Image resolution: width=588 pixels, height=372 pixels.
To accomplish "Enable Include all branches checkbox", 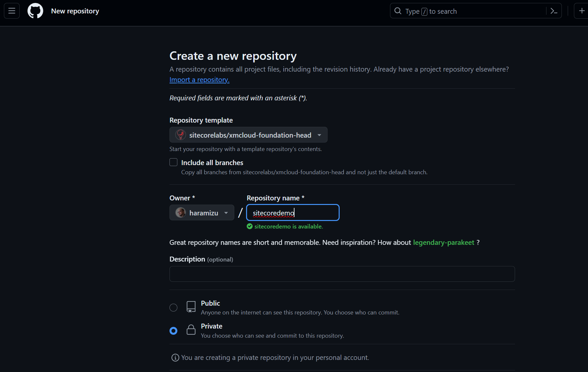I will click(173, 162).
